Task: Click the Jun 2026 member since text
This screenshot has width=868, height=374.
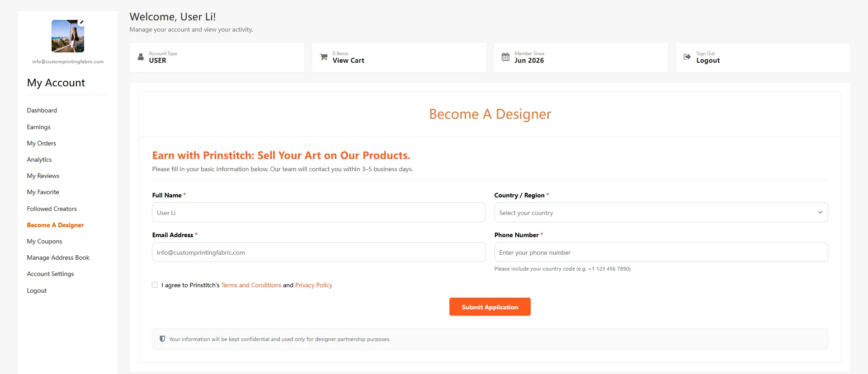Action: [529, 61]
